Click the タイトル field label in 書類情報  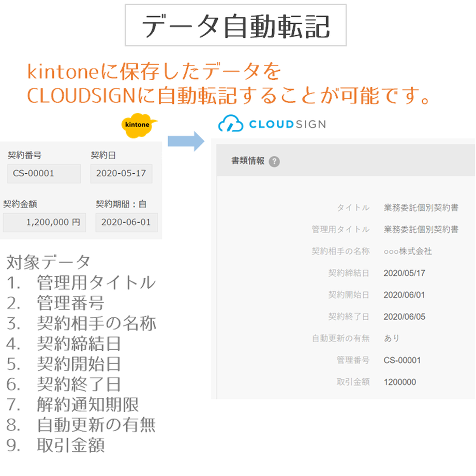pos(353,207)
